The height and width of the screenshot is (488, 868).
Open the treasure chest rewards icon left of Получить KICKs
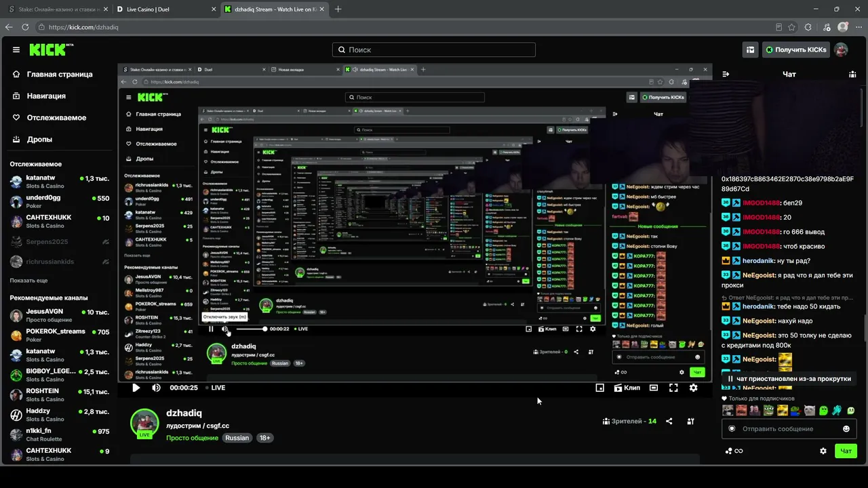click(750, 49)
